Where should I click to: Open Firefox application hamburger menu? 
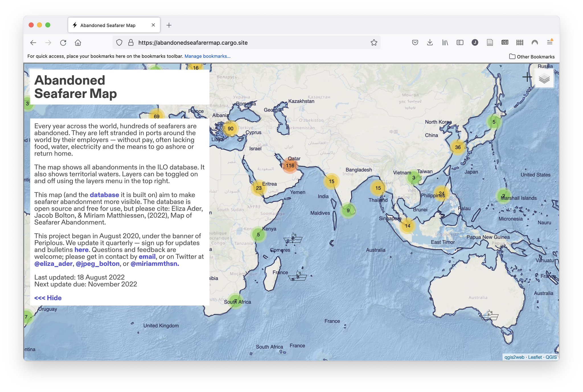point(549,42)
